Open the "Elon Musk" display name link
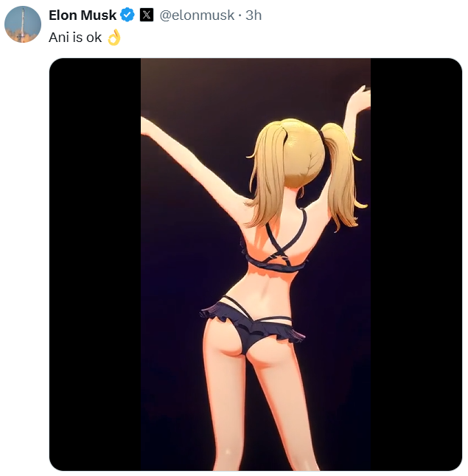This screenshot has height=476, width=468. 83,15
